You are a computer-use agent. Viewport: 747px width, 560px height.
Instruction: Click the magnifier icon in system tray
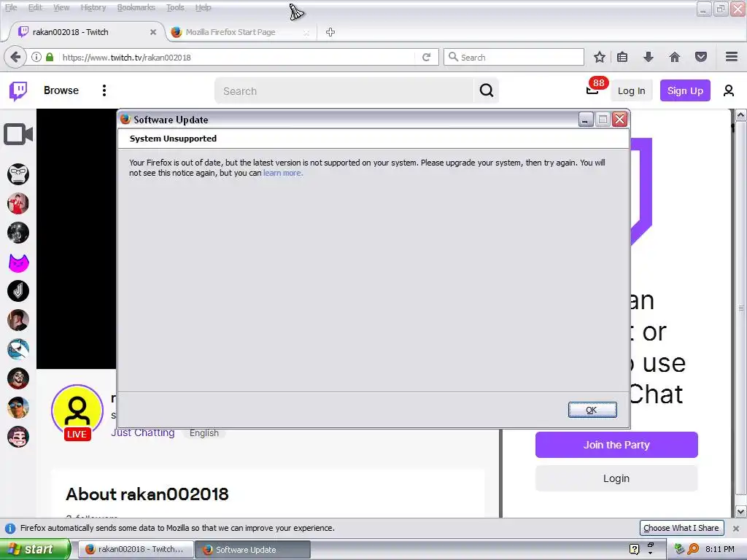693,549
